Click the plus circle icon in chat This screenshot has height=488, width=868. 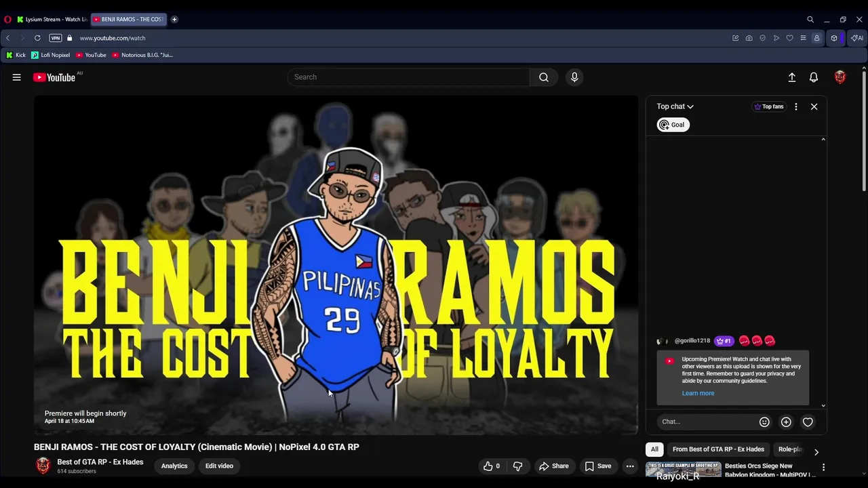pos(786,422)
